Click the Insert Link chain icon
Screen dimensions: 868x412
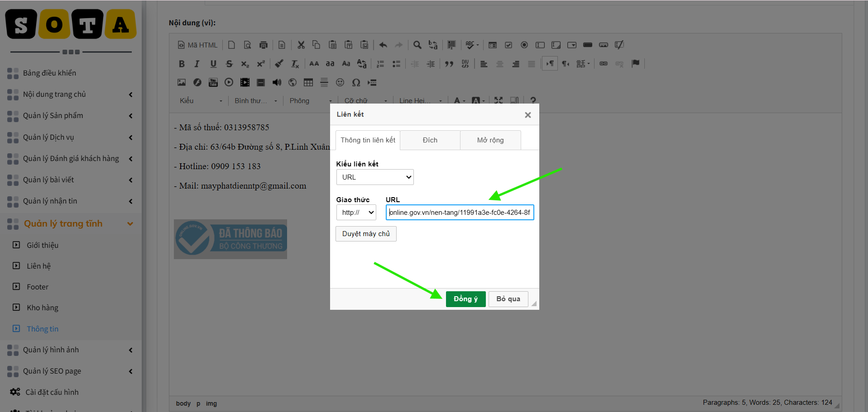[x=604, y=64]
